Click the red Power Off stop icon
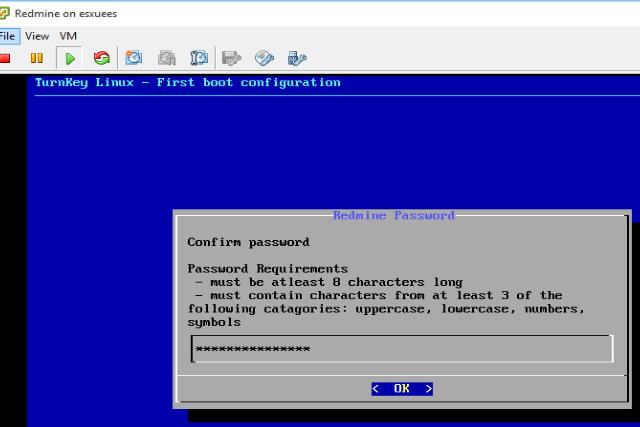 5,58
